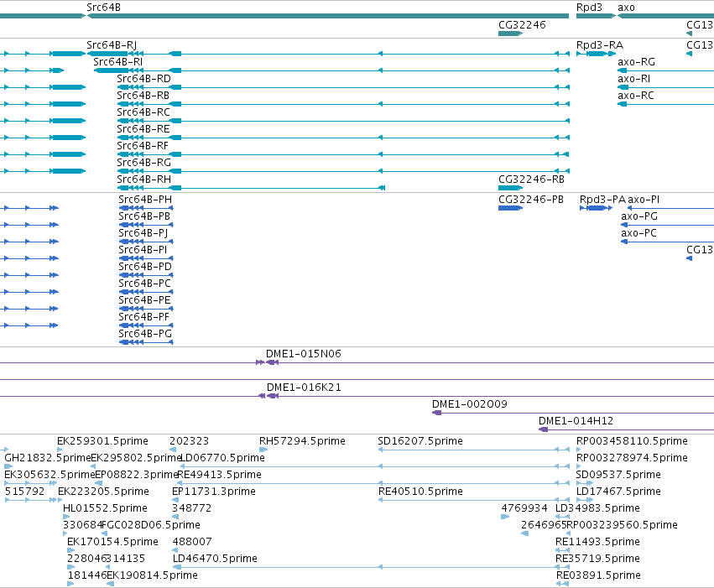Select EST SD09537.5prime
Image resolution: width=714 pixels, height=588 pixels.
pos(618,475)
